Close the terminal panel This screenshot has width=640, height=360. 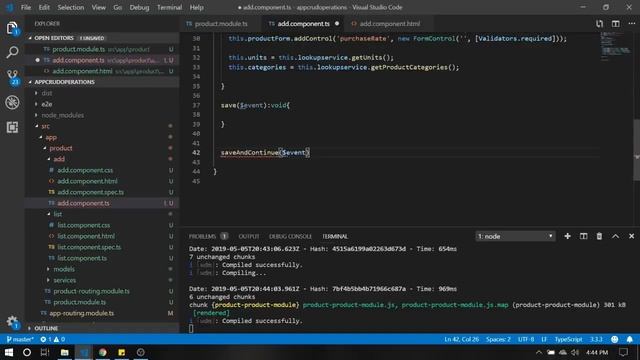[x=631, y=236]
